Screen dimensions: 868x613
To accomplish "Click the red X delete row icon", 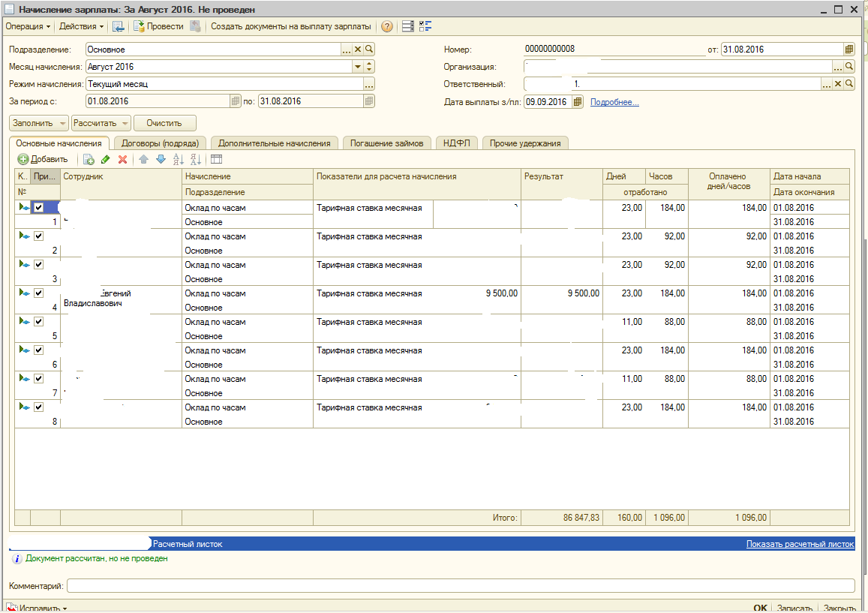I will pos(122,159).
